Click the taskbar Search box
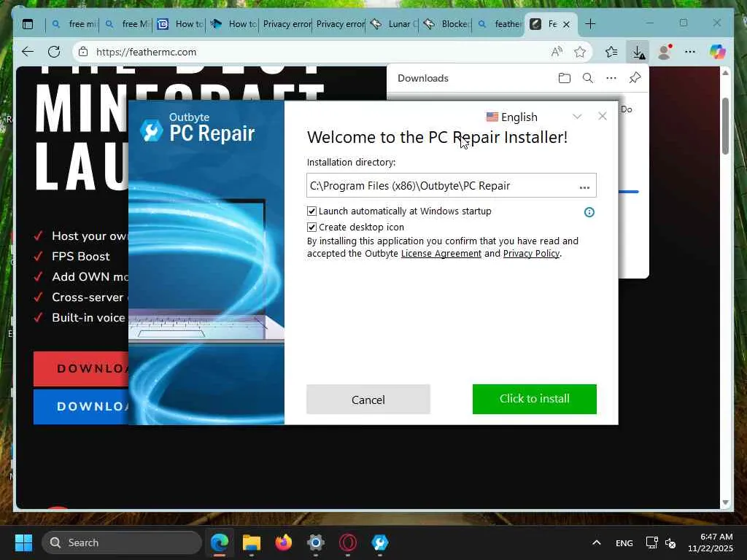The image size is (747, 560). (122, 542)
